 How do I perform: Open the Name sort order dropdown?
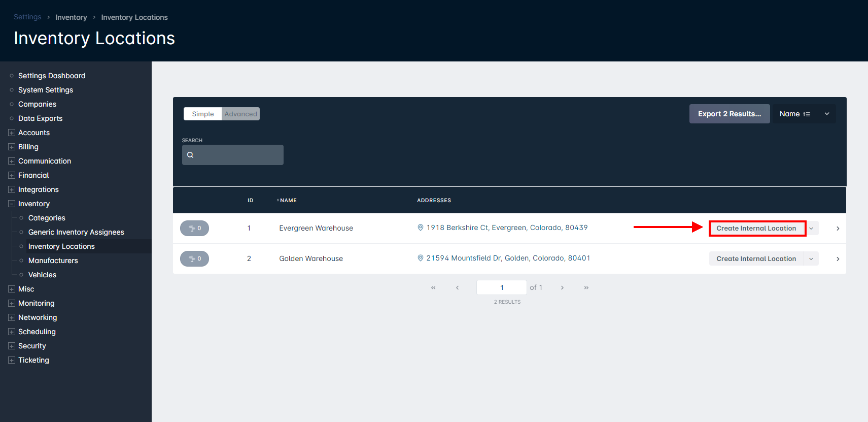827,114
